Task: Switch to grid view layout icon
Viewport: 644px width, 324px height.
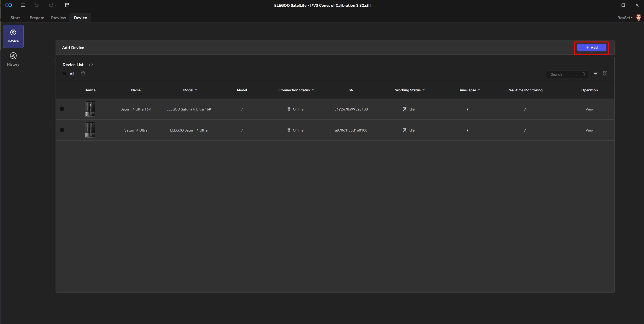Action: (x=605, y=73)
